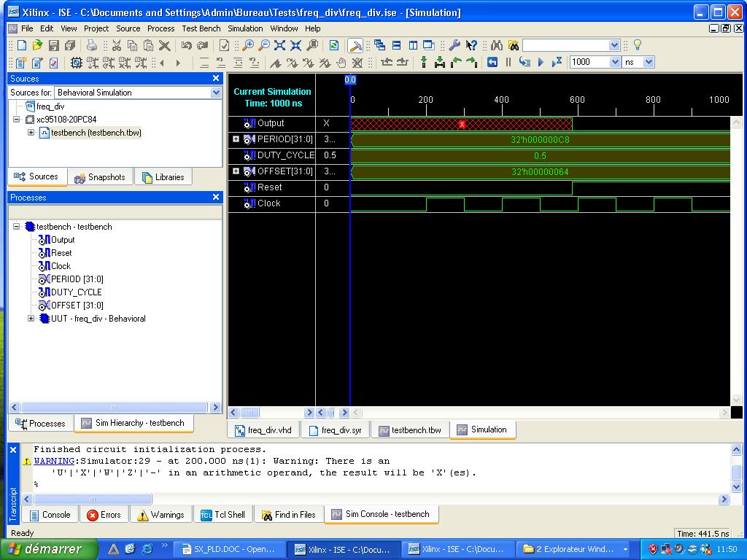
Task: Click the binoculars Find icon
Action: coord(497,45)
